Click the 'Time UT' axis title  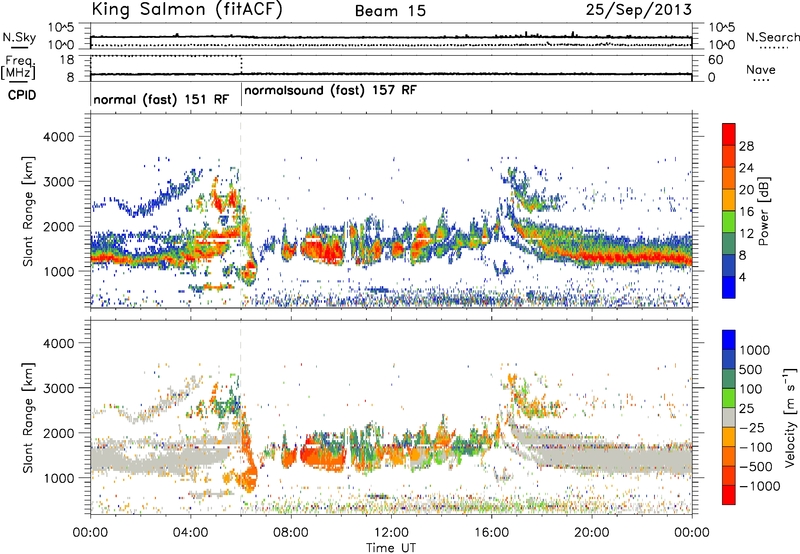click(391, 547)
